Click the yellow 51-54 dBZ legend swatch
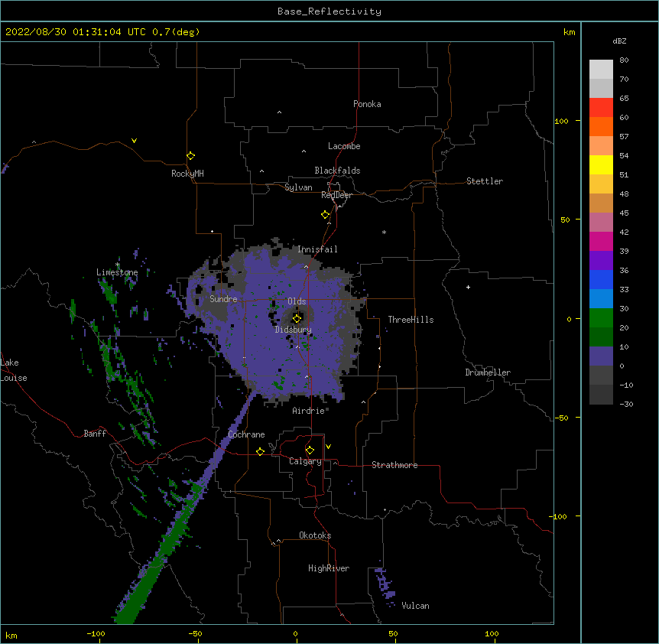 click(601, 164)
